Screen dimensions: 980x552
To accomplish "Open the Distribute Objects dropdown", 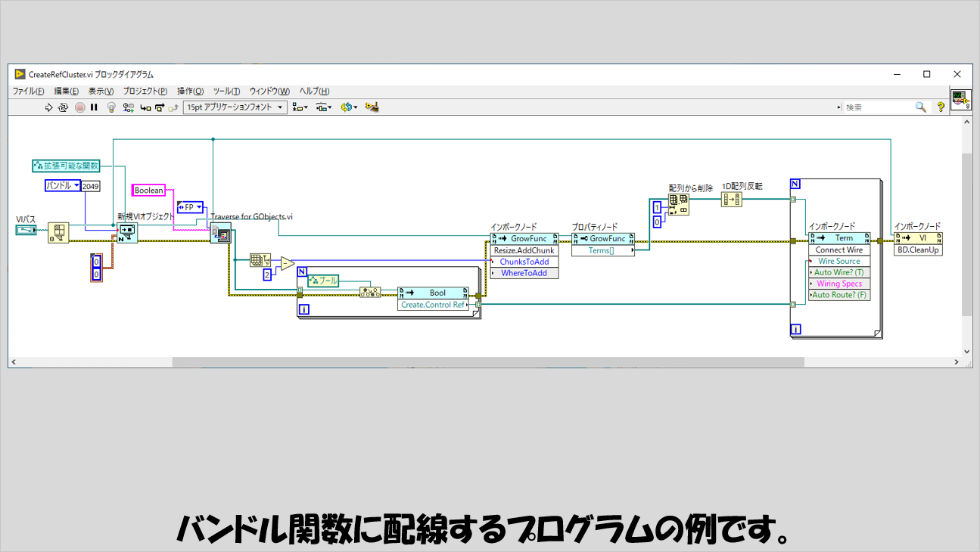I will click(324, 107).
